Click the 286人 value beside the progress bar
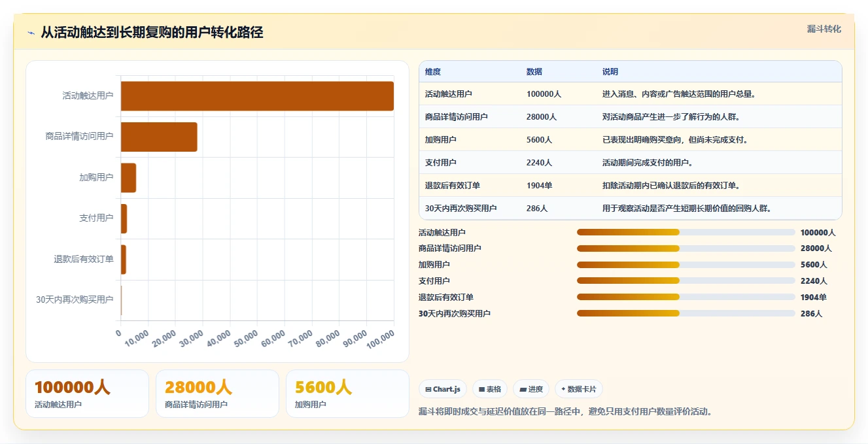This screenshot has height=444, width=868. point(812,313)
